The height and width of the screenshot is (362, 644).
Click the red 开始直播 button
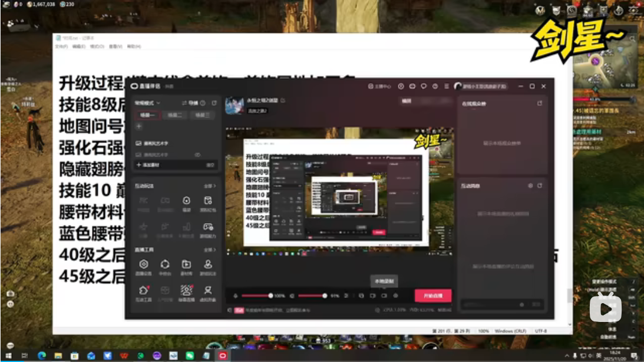click(x=432, y=295)
